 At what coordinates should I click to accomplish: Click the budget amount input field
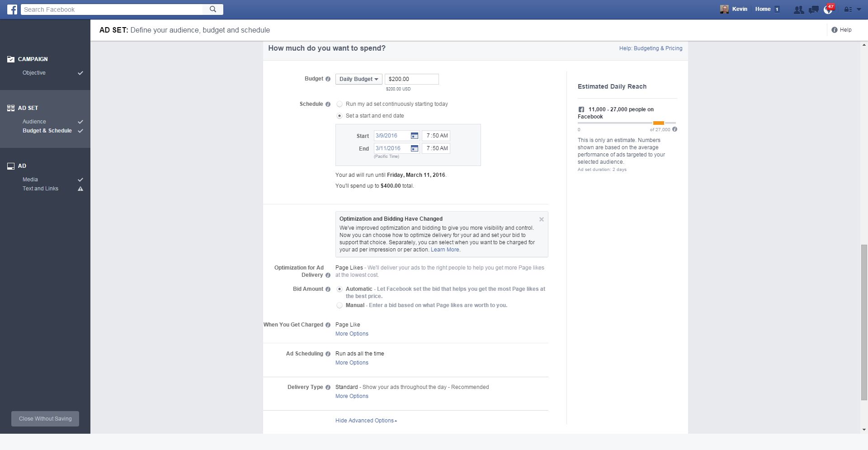pos(412,79)
